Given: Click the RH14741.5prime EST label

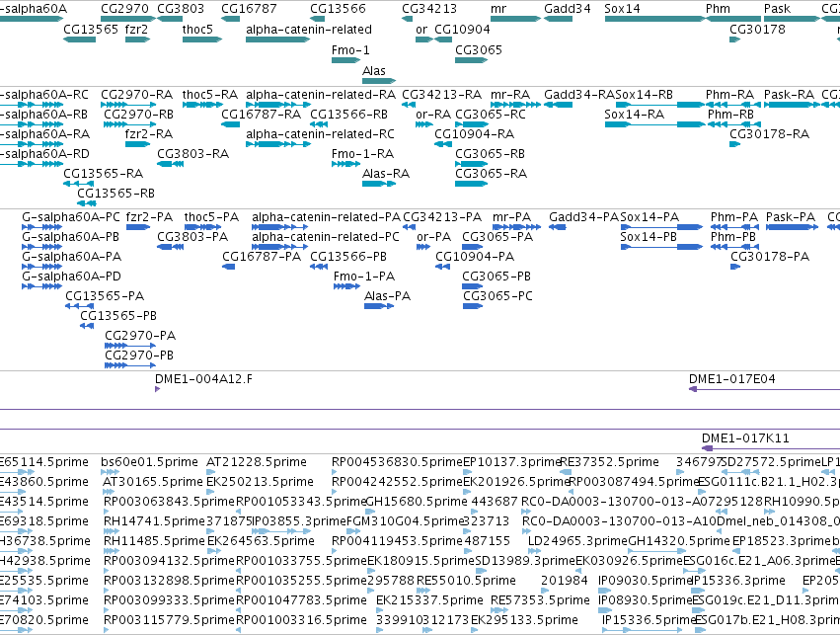Looking at the screenshot, I should click(x=154, y=521).
